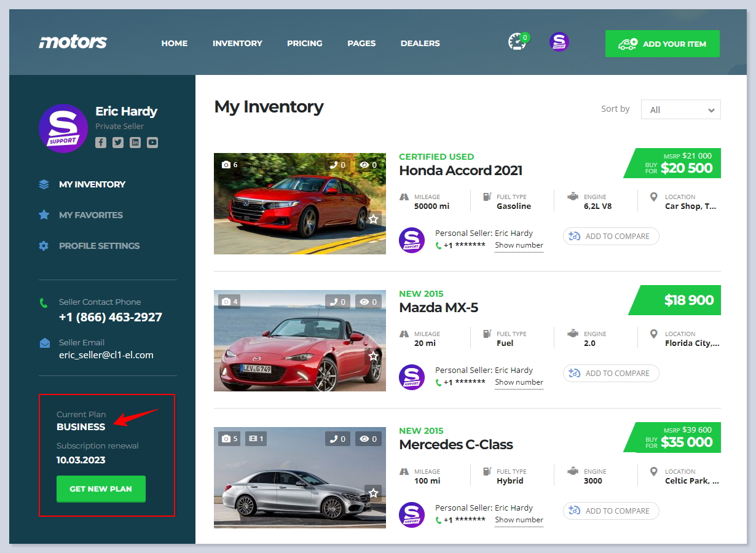Star the Mercedes C-Class listing
Viewport: 756px width, 553px height.
[373, 493]
